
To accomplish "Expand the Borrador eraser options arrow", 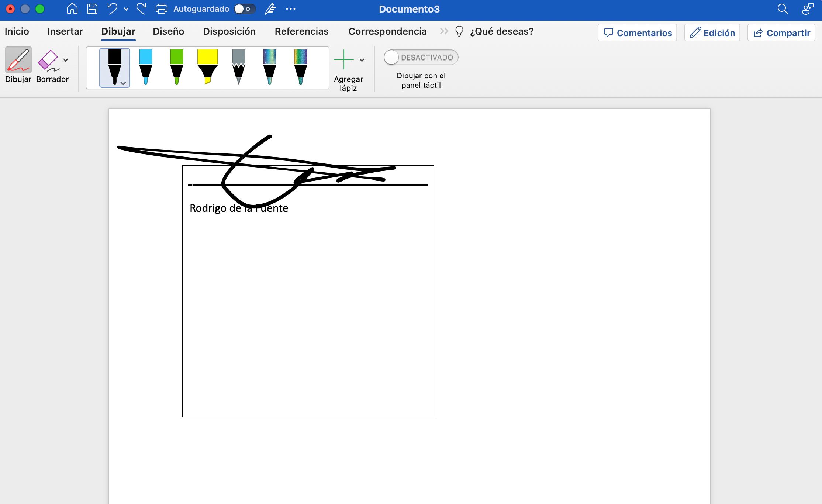I will click(66, 60).
